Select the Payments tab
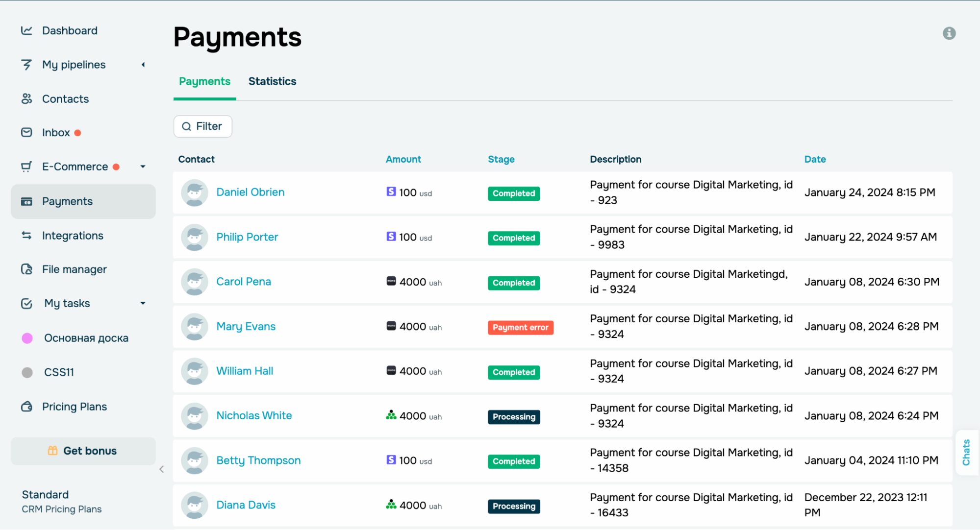 (204, 81)
